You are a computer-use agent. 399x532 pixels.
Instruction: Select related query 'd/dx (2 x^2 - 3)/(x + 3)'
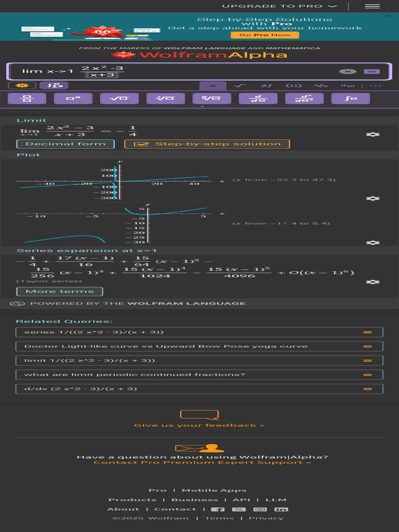(199, 389)
